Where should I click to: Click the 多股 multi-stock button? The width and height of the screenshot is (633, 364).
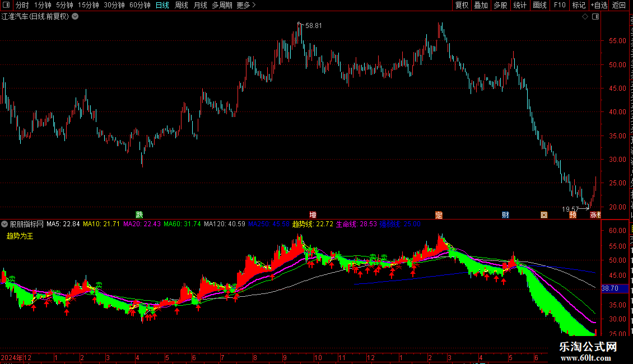(501, 5)
